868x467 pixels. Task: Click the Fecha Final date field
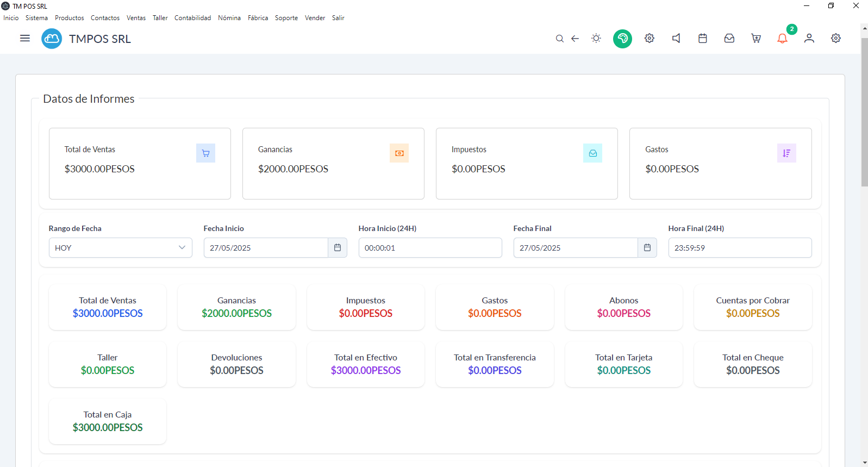pos(576,248)
